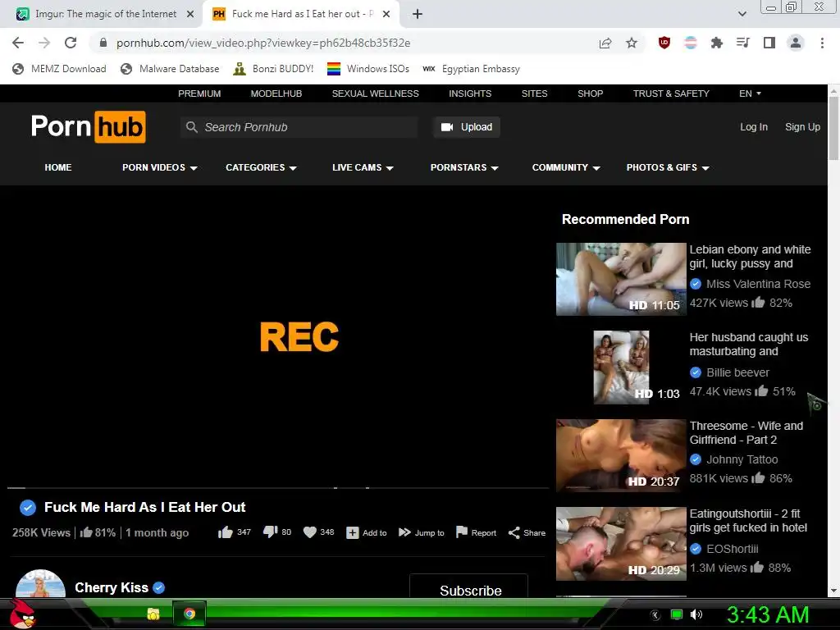Open the Chrome profile avatar
840x630 pixels.
point(796,43)
